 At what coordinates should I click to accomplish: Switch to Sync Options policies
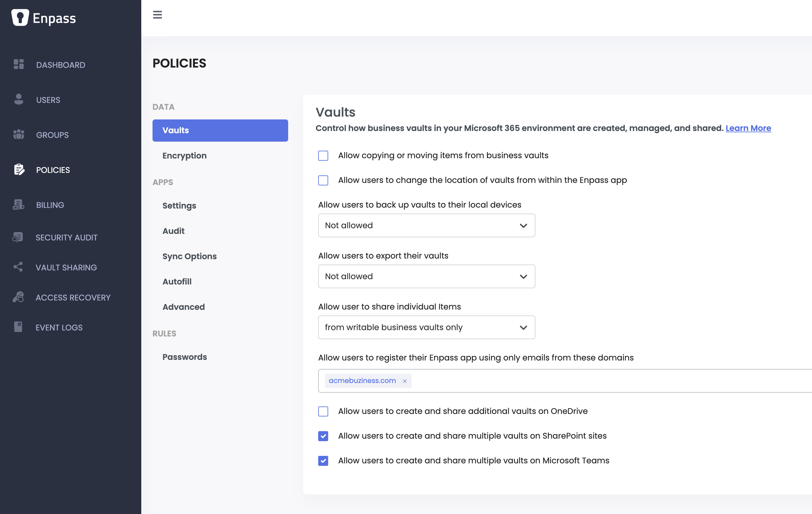click(189, 256)
